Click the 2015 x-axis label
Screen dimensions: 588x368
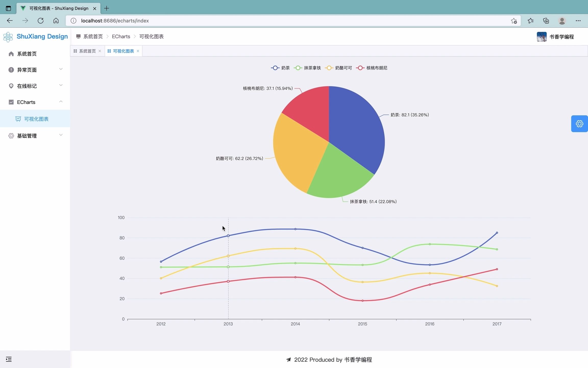362,324
